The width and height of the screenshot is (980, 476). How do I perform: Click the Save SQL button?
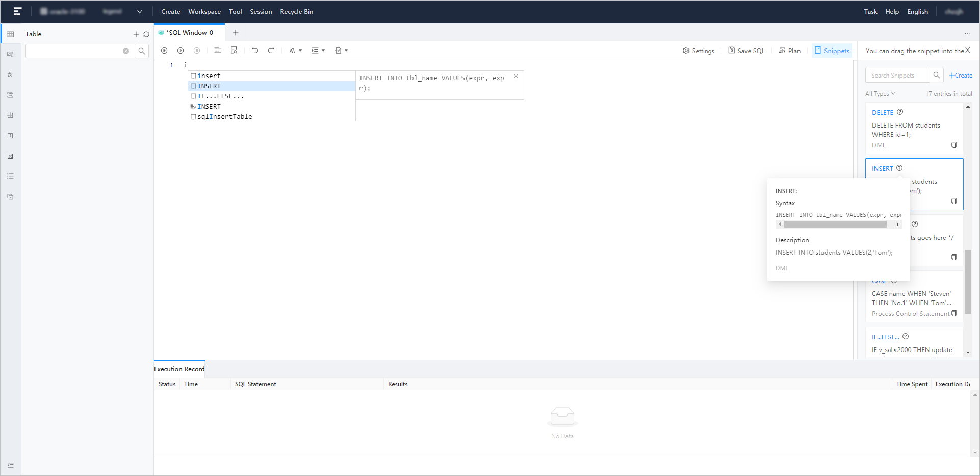coord(746,50)
